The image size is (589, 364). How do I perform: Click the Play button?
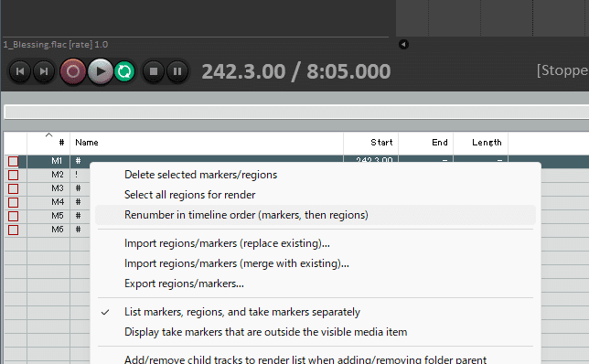tap(101, 71)
